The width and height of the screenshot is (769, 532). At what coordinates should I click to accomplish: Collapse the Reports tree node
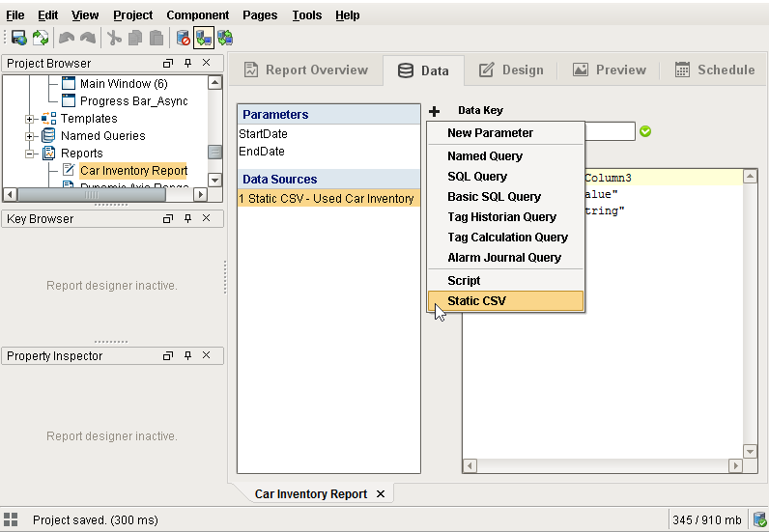click(x=29, y=154)
